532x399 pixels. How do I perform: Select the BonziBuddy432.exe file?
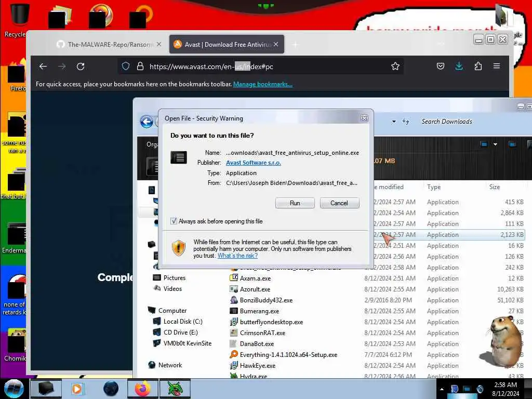click(x=266, y=300)
